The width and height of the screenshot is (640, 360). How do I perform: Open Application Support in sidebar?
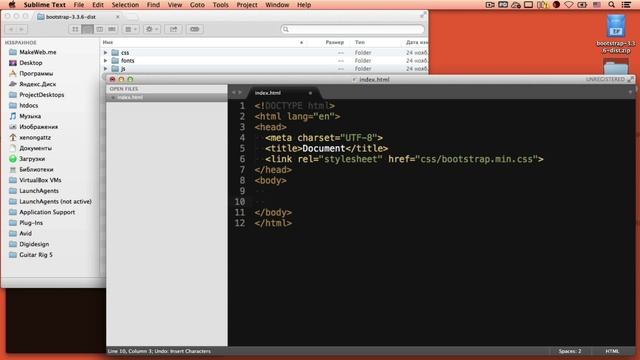[x=47, y=212]
